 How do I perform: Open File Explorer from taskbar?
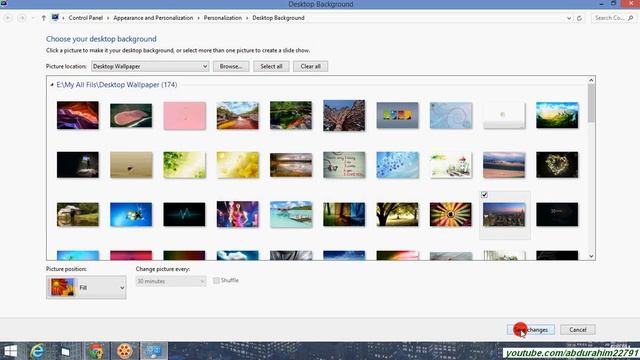pyautogui.click(x=65, y=351)
